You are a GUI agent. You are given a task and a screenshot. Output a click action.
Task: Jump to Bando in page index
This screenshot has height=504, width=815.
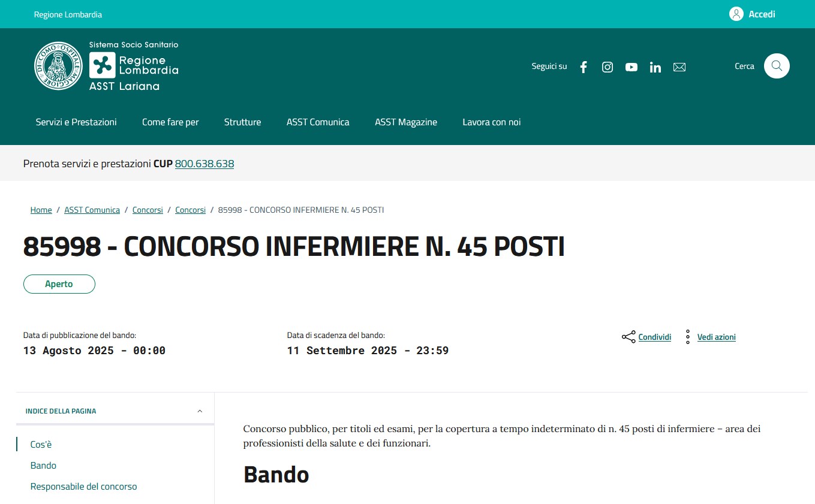[x=43, y=466]
